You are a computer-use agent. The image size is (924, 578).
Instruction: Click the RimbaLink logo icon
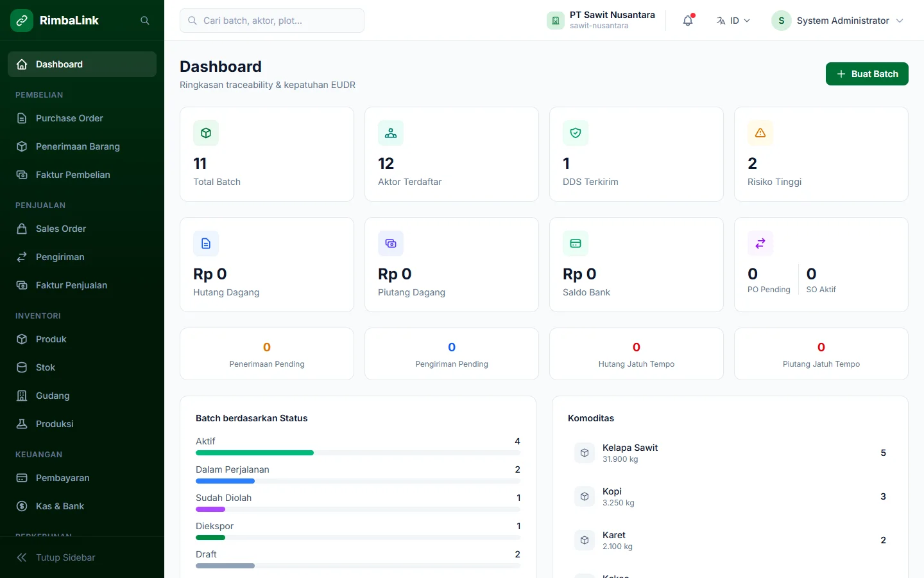(22, 21)
